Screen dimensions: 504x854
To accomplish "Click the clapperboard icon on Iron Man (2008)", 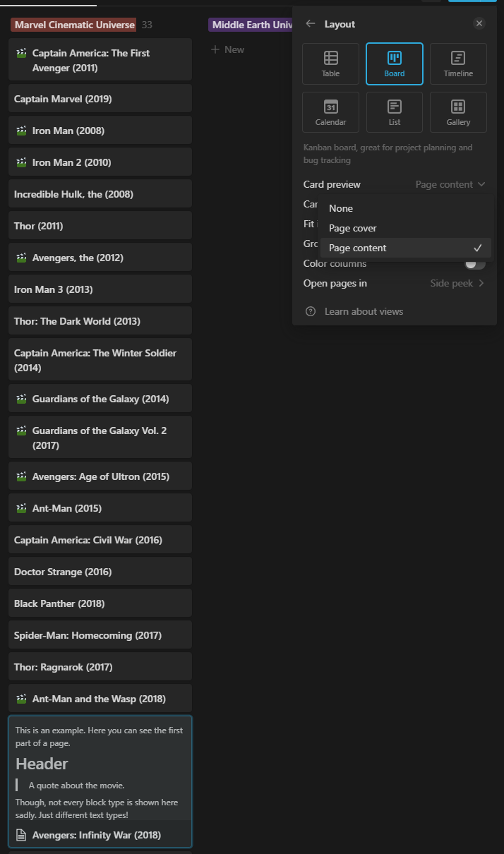I will (x=22, y=131).
